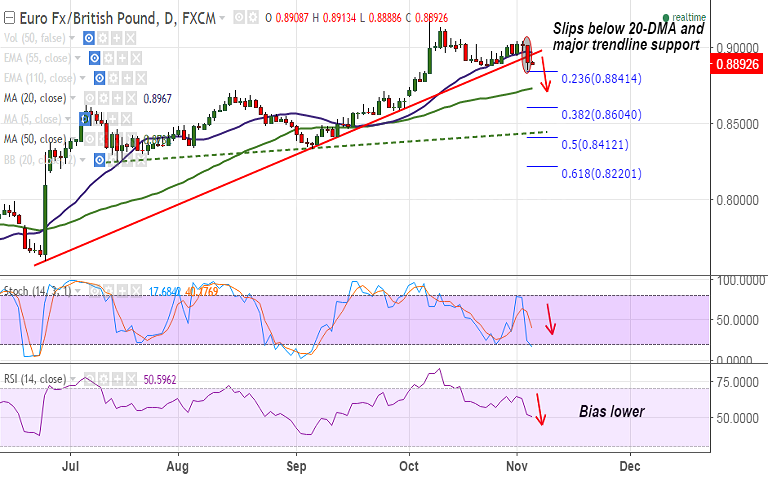The height and width of the screenshot is (480, 768).
Task: Open the symbol dropdown next to FXCM
Action: tap(222, 19)
